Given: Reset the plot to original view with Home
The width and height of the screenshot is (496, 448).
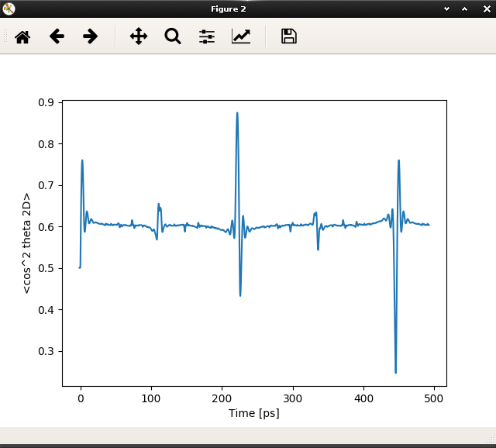Looking at the screenshot, I should 22,36.
